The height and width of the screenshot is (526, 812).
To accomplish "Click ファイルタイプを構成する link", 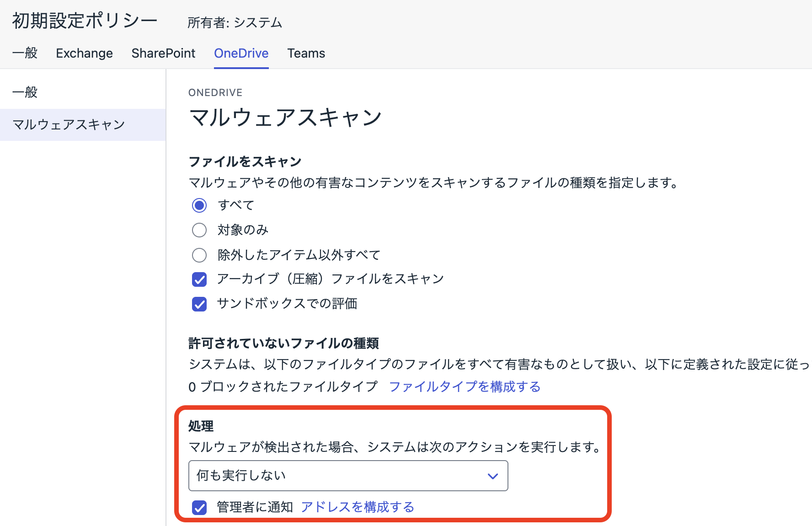I will point(465,386).
